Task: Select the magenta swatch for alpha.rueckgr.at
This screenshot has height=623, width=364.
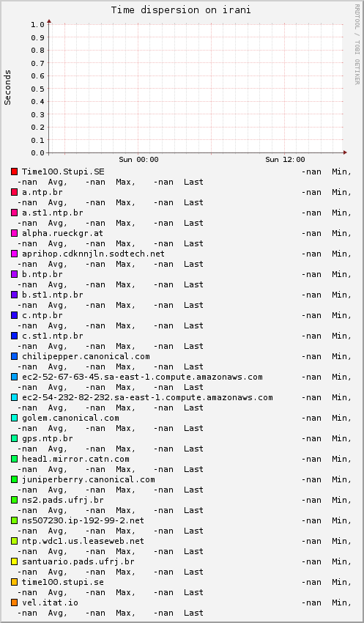Action: pos(15,233)
